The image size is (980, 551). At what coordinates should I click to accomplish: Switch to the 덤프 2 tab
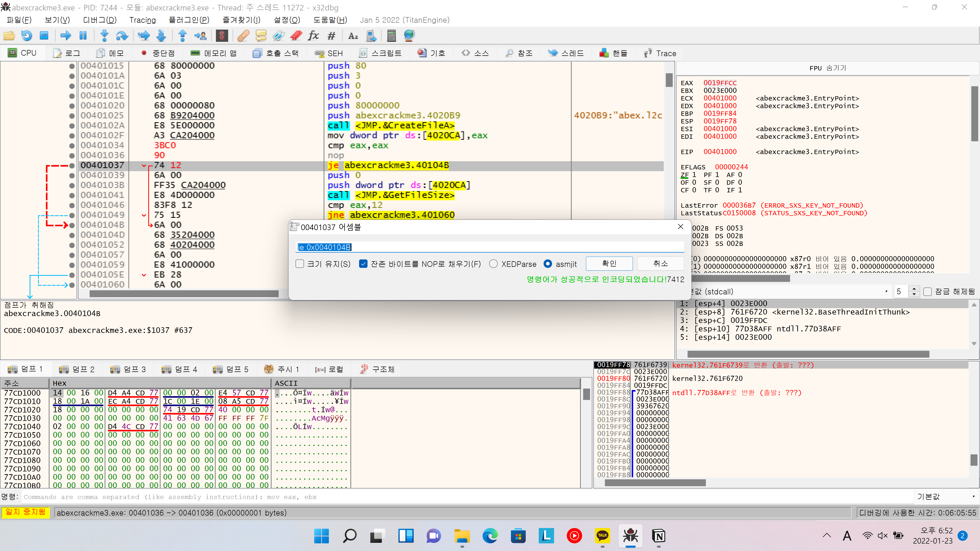(77, 369)
